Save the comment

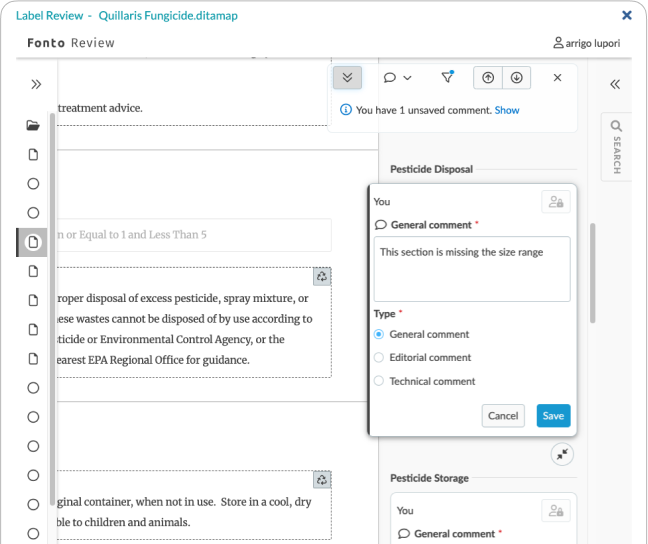(x=553, y=415)
